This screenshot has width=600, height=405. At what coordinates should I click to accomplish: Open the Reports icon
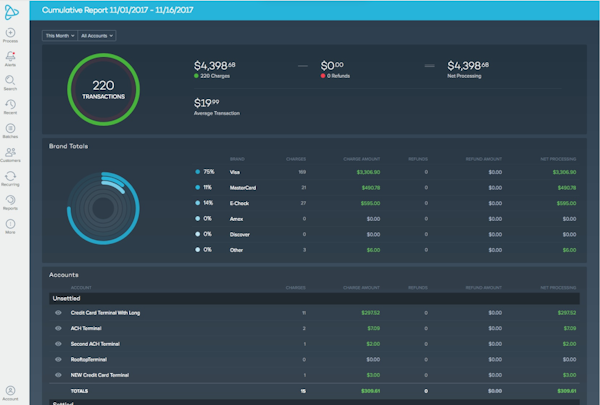pos(10,202)
